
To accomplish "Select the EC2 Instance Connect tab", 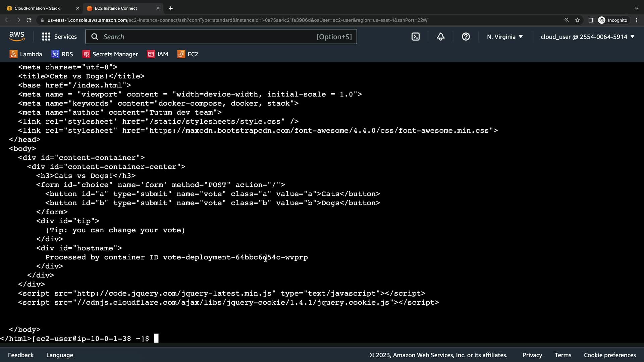I will tap(116, 8).
